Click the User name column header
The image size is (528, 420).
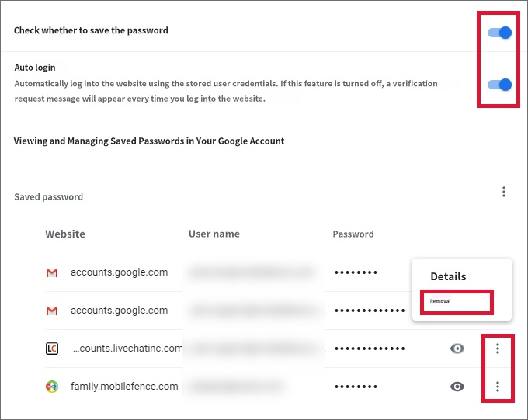[214, 234]
